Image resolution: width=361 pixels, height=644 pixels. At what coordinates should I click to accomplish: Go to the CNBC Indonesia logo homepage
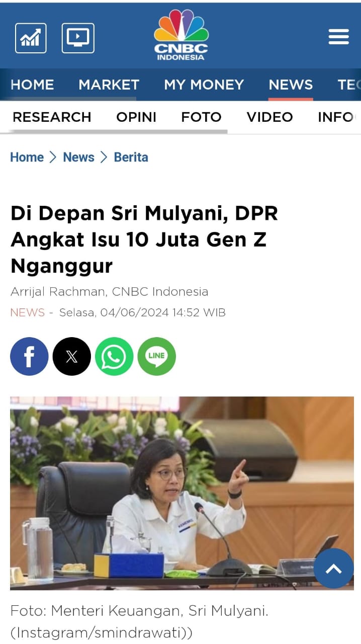tap(181, 35)
